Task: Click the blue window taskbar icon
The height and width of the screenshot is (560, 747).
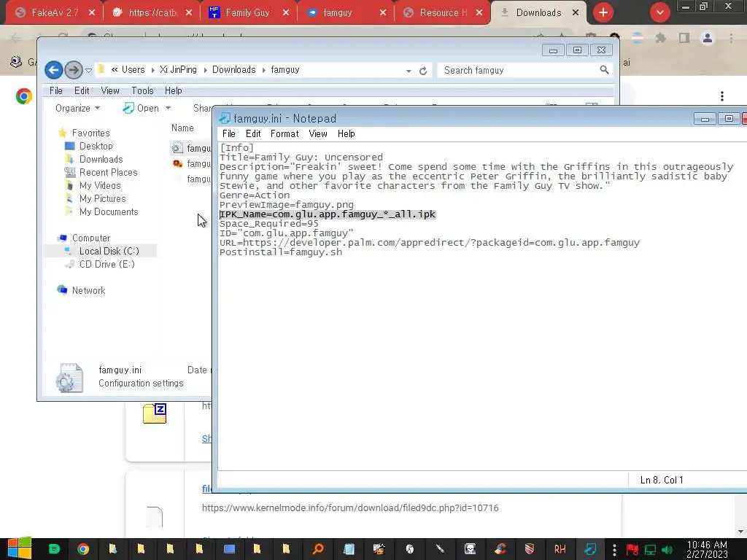Action: 229,549
